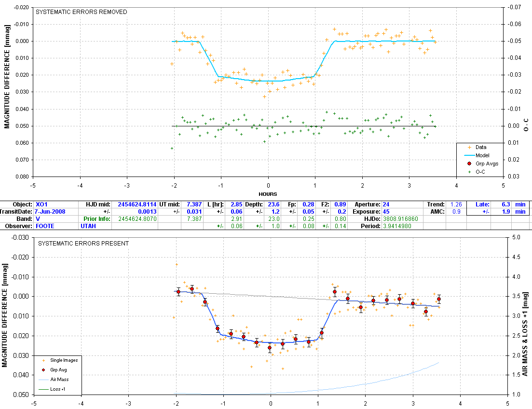532x409 pixels.
Task: Click the O - C right axis label
Action: (526, 125)
